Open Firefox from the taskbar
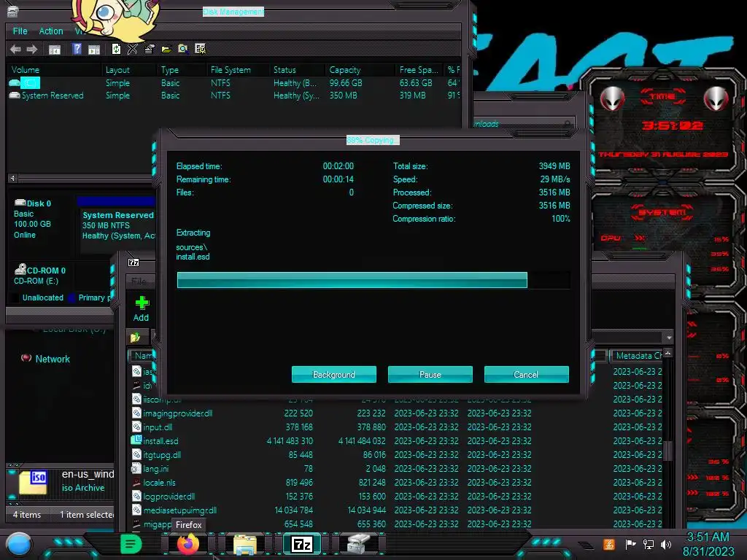This screenshot has width=747, height=560. [x=187, y=544]
